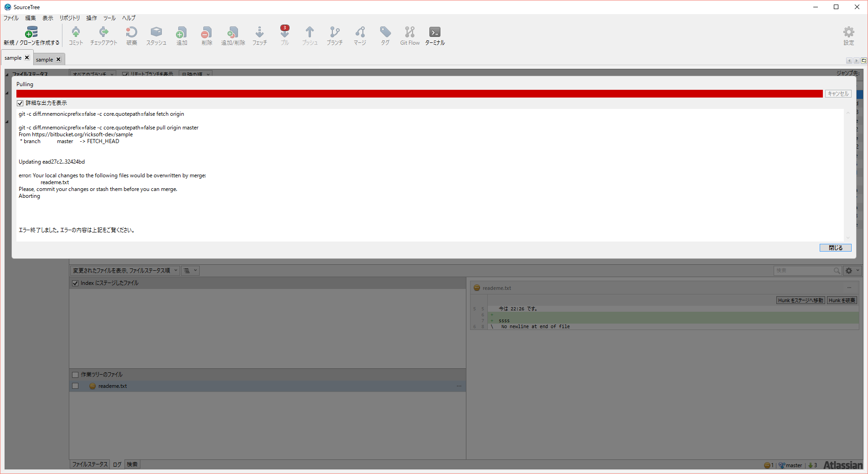Click the bitbucket.org URL line in output
The height and width of the screenshot is (474, 868).
[76, 134]
